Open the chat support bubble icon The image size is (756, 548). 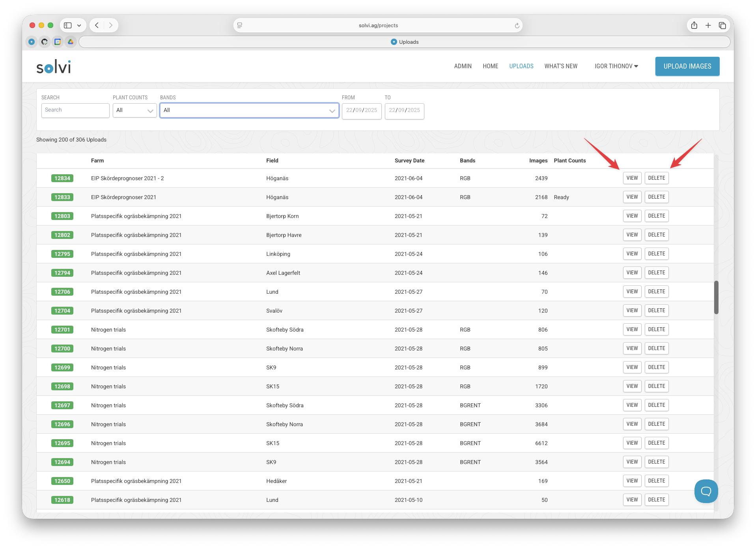point(706,491)
